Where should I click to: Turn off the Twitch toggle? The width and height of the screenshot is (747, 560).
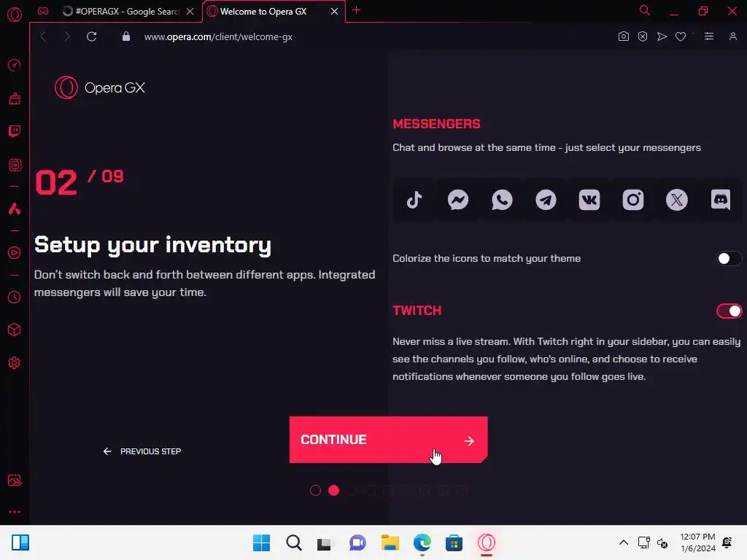729,311
